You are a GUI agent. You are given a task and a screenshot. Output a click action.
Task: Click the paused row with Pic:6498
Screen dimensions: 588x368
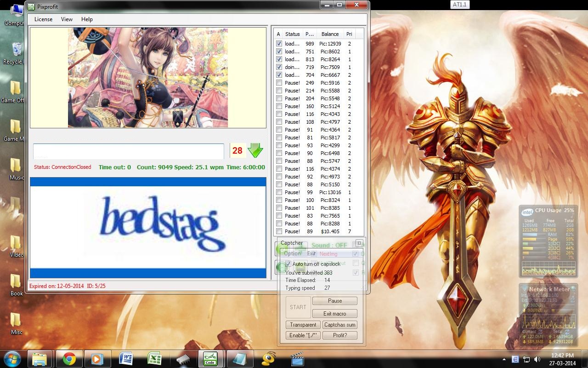click(x=319, y=153)
